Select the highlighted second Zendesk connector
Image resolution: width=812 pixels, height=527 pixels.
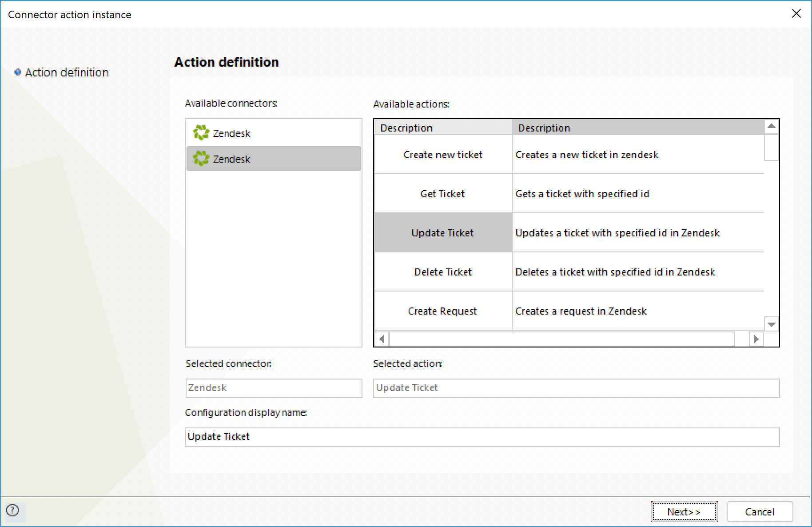point(274,159)
